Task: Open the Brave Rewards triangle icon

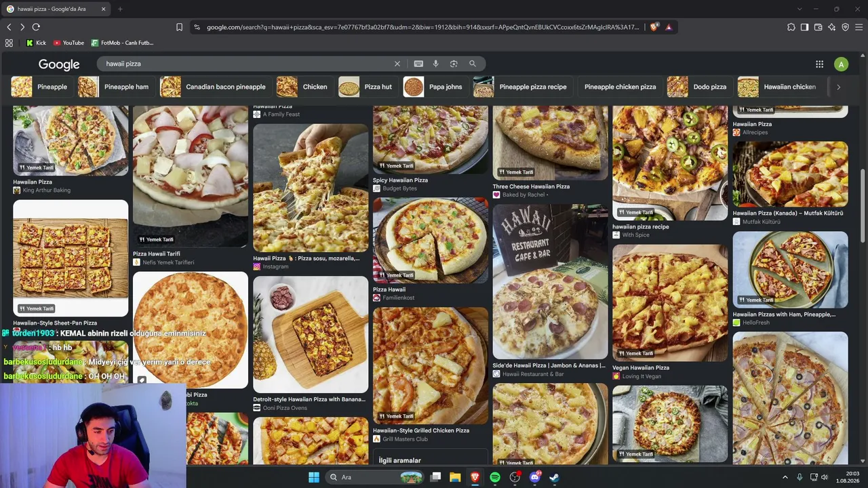Action: [x=669, y=27]
